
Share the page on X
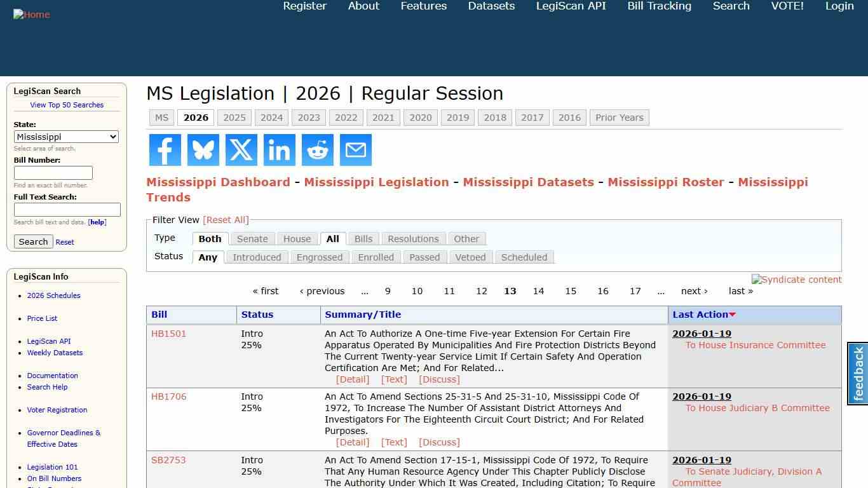(241, 150)
